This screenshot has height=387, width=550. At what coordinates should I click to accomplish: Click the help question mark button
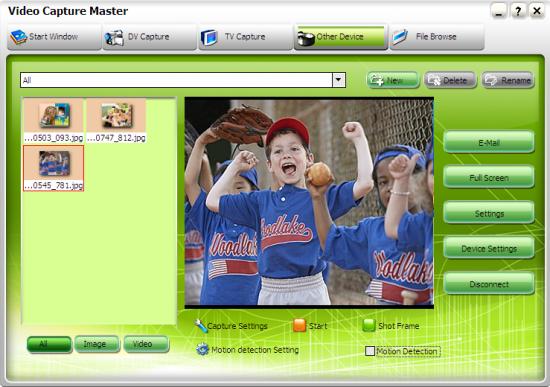coord(518,11)
